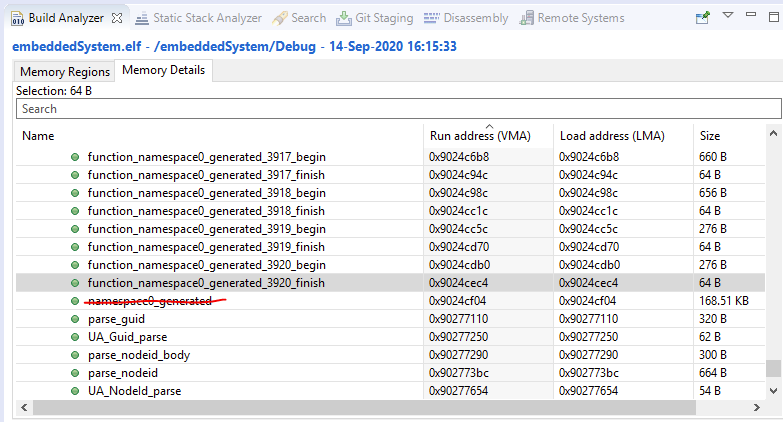Switch to the Disassembly view
This screenshot has height=422, width=783.
coord(466,18)
